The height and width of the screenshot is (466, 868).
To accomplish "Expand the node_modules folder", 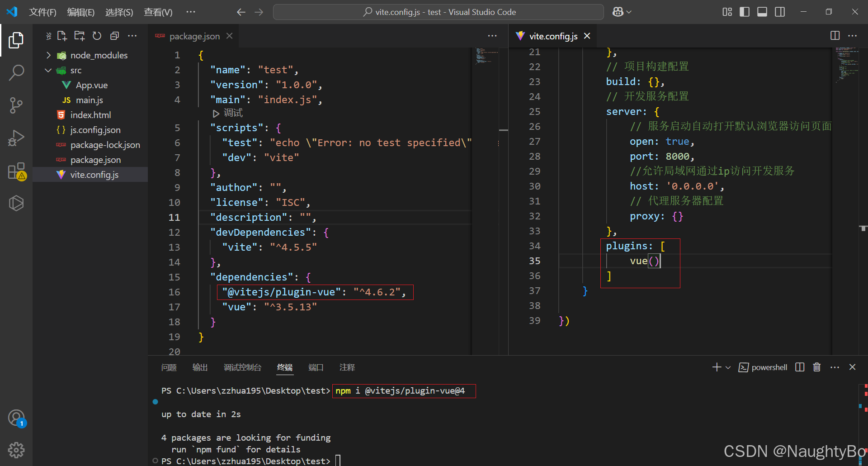I will click(90, 55).
